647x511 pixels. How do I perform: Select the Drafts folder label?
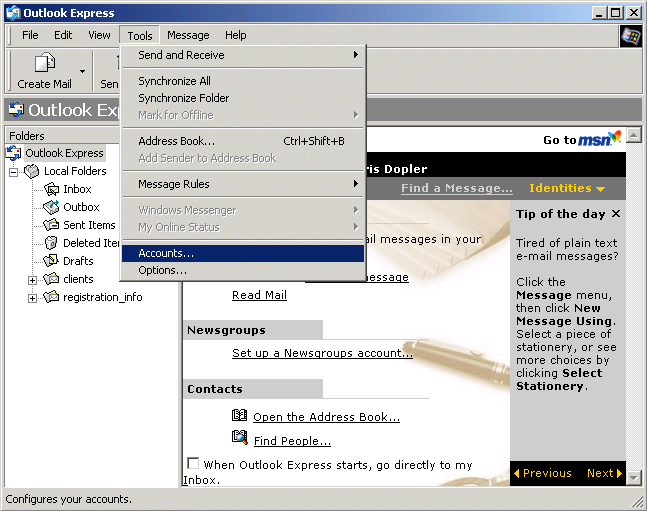(x=78, y=261)
